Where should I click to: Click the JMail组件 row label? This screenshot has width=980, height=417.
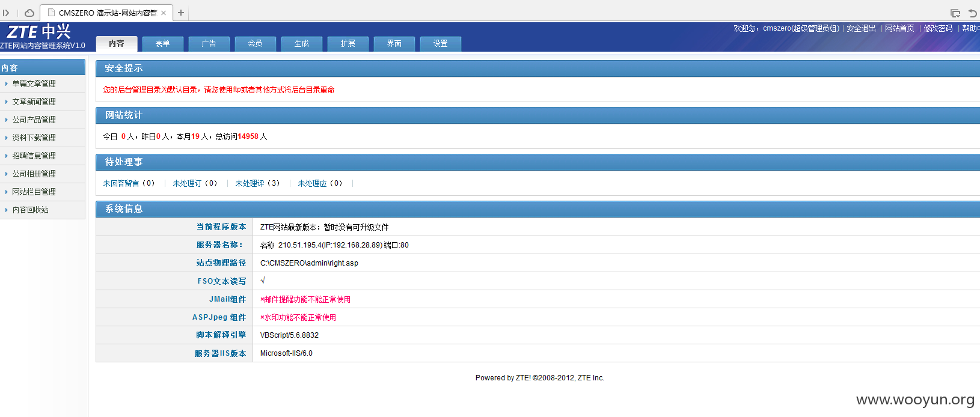tap(228, 299)
